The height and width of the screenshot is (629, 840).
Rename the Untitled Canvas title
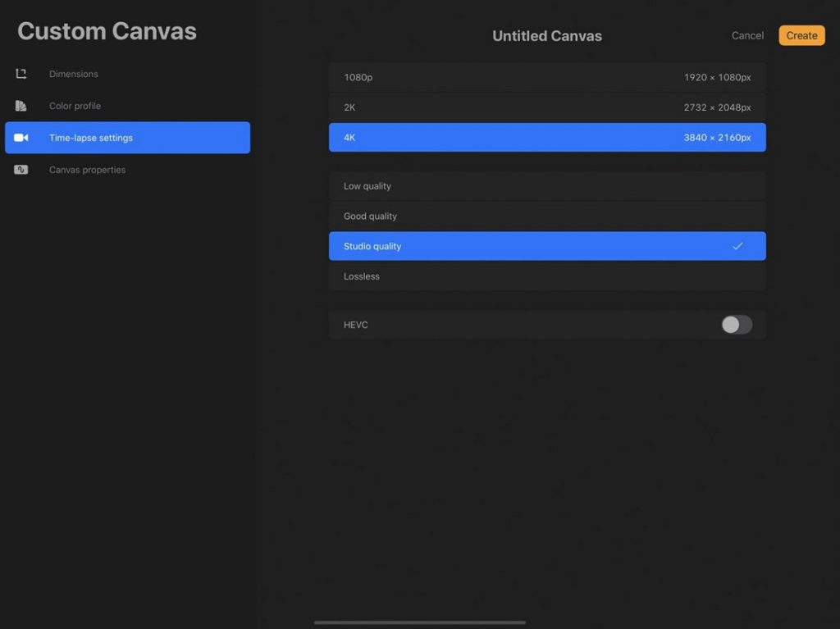(546, 35)
